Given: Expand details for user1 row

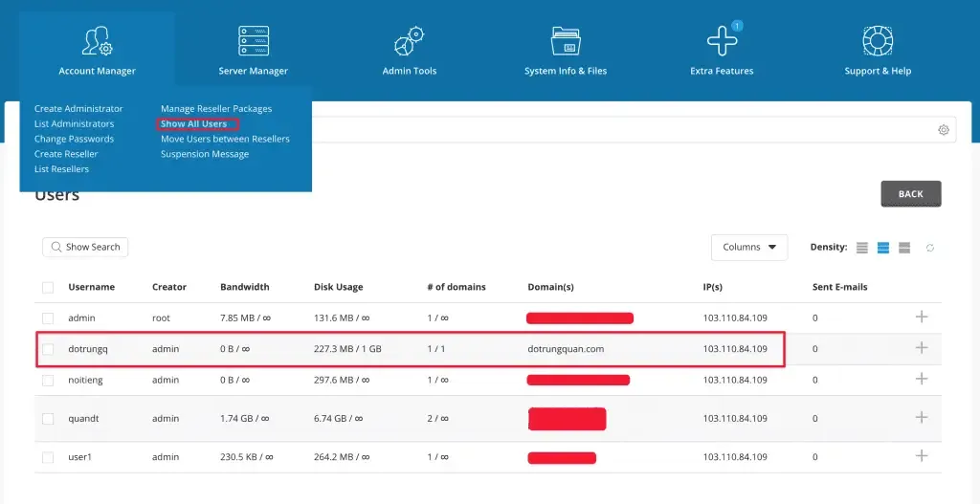Looking at the screenshot, I should coord(922,457).
